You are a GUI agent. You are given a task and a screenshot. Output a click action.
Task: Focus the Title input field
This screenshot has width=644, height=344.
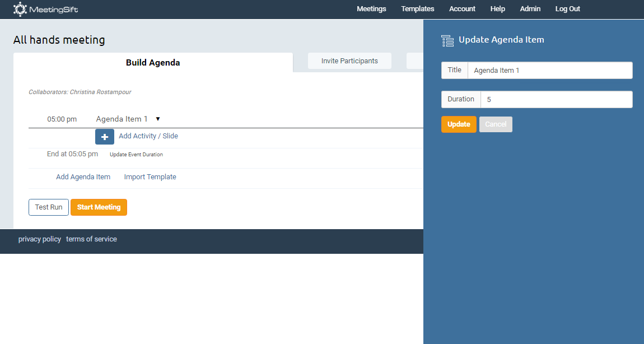point(549,71)
